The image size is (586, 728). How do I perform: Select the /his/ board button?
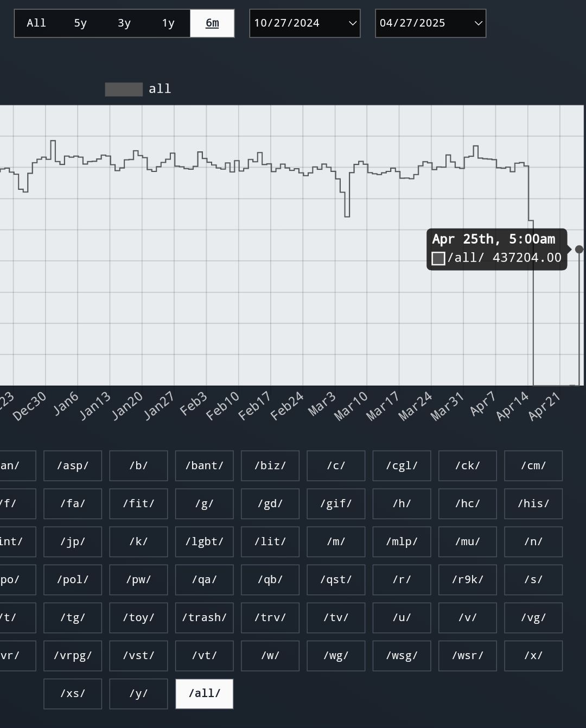533,504
